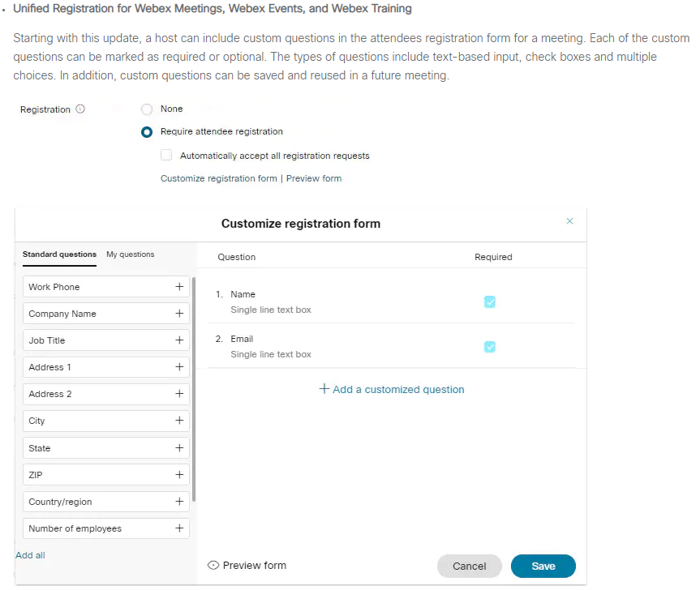Select the Address 1 question row
The image size is (700, 590).
tap(106, 367)
